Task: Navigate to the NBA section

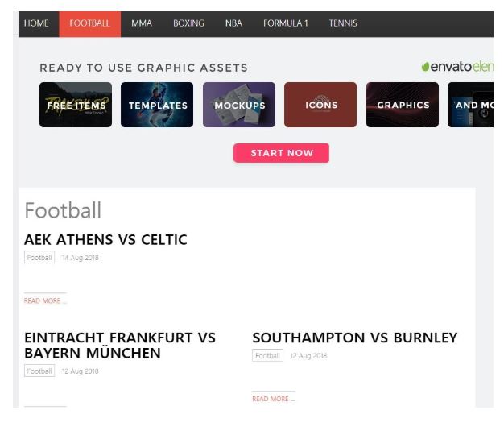Action: 233,23
